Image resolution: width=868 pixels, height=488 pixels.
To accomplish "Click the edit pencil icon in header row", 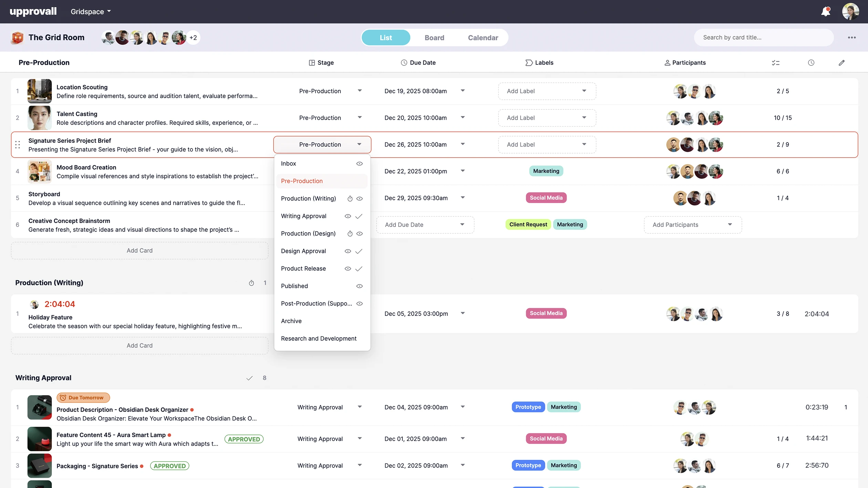I will pos(842,63).
